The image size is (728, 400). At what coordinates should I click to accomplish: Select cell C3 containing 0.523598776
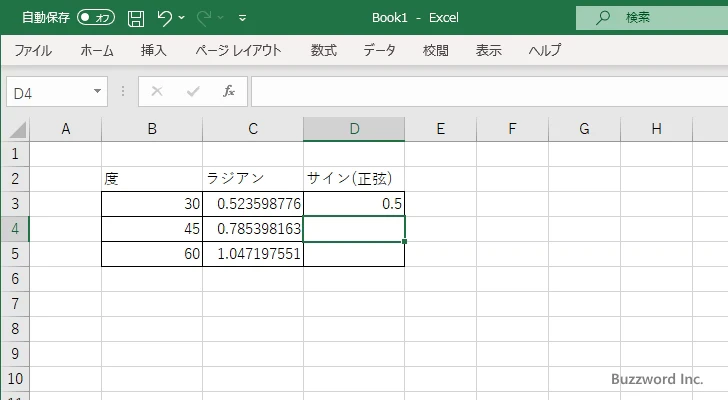[x=253, y=204]
